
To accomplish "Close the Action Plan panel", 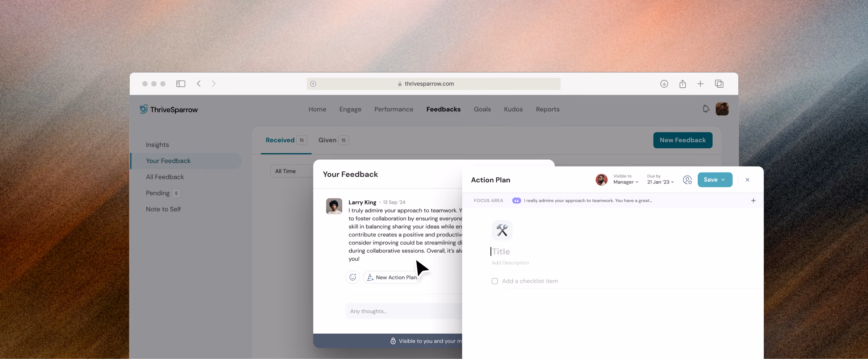I will pos(747,180).
